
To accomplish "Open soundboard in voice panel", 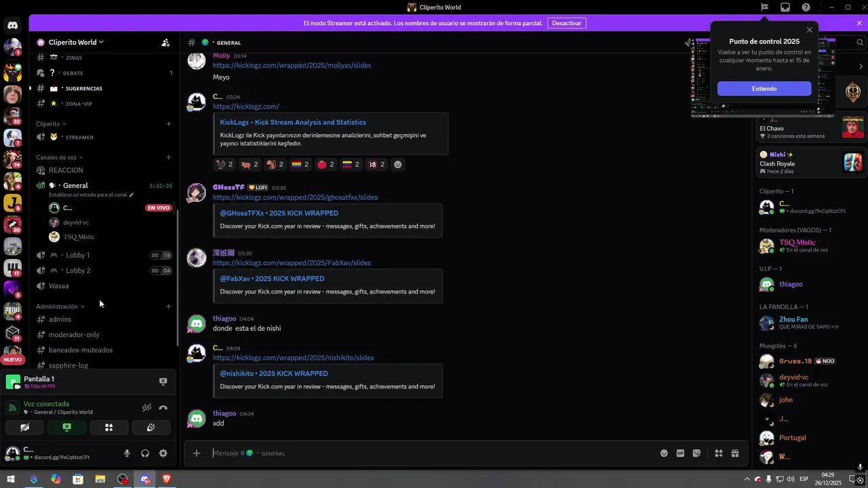I will click(151, 427).
